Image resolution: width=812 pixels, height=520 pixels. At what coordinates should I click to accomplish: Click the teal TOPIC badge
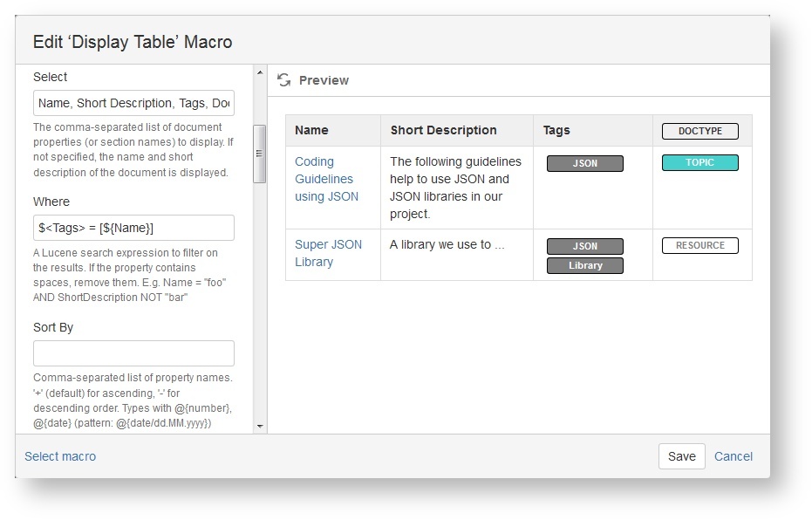699,162
